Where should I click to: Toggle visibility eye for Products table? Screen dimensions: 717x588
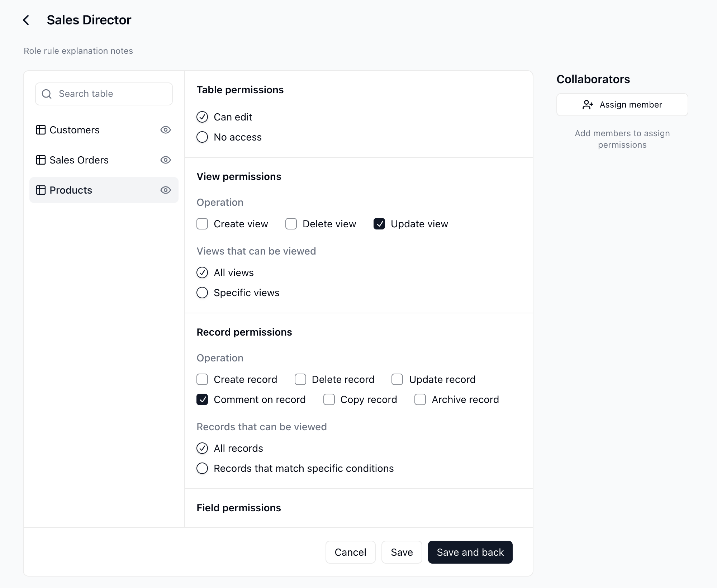tap(166, 190)
